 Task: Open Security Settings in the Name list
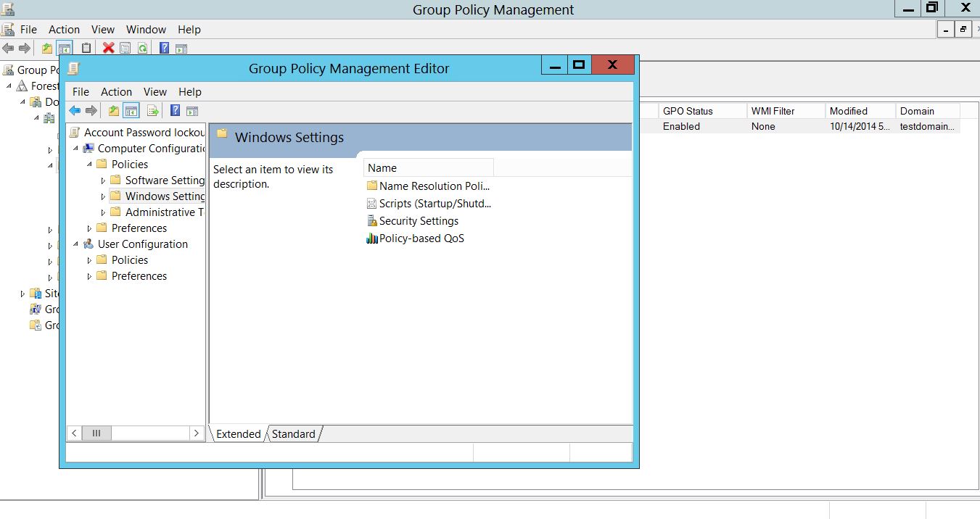click(413, 221)
